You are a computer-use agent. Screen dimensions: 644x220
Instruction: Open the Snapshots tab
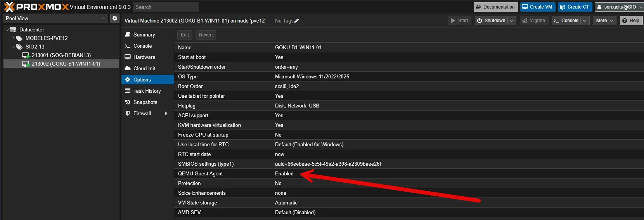coord(145,102)
